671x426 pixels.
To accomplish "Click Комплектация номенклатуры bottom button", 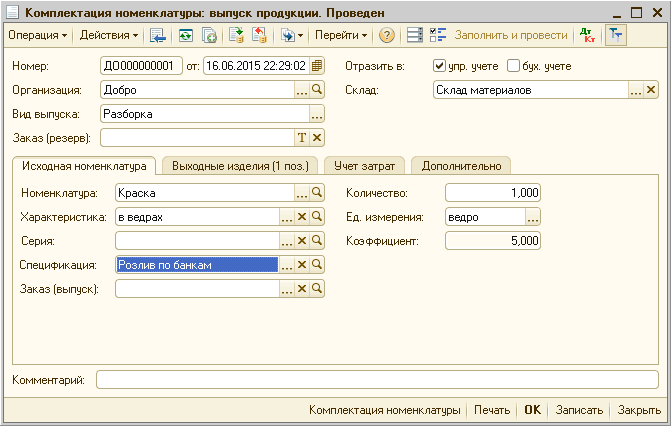I will [384, 410].
